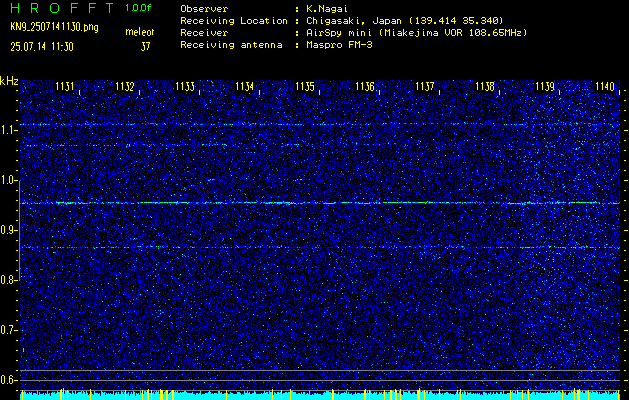Click the 1135 time marker

[304, 87]
